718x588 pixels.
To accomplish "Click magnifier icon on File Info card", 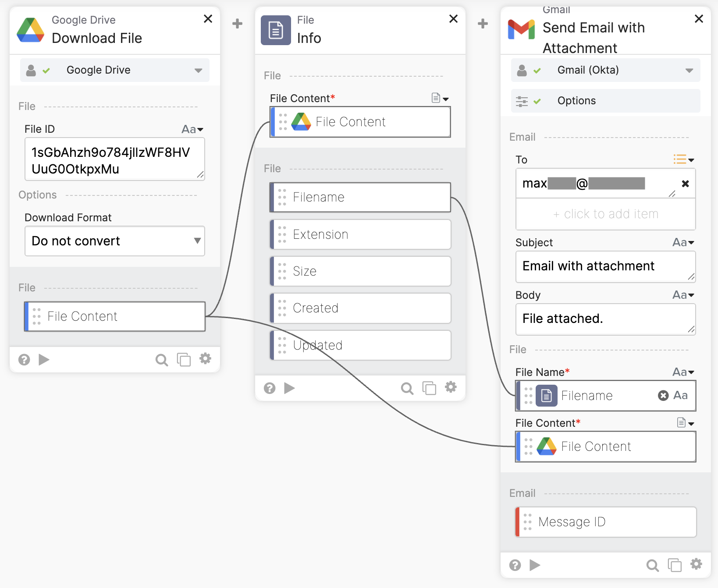I will (x=407, y=388).
